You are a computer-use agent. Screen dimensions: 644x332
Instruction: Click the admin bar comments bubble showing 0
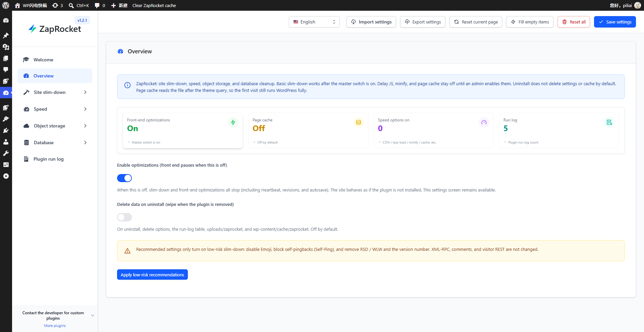tap(100, 5)
